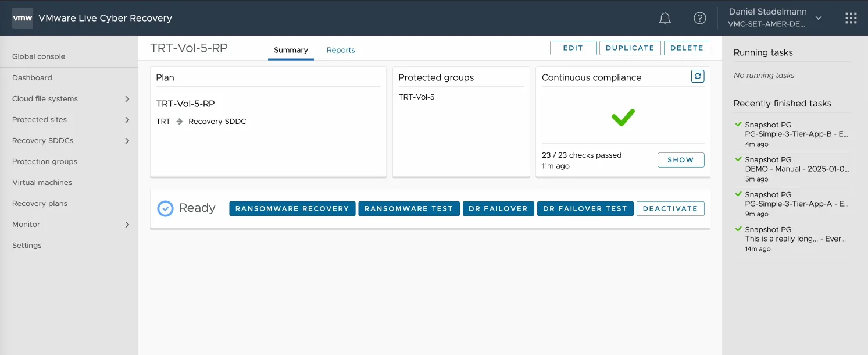Expand Recovery SDDCs submenu

coord(127,141)
